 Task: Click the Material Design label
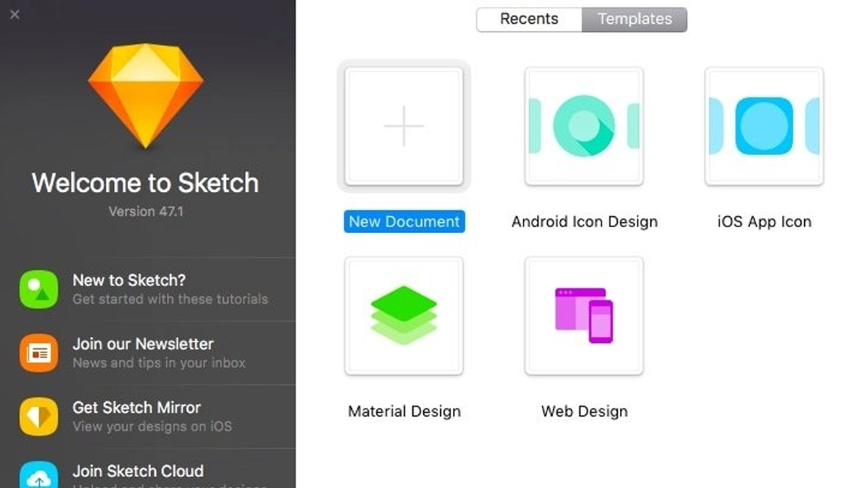coord(404,411)
